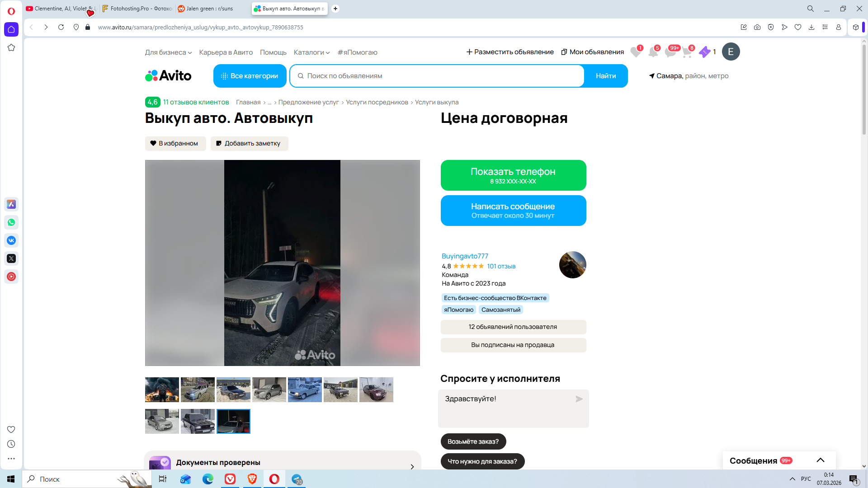Screen dimensions: 868x488
Task: Expand the 'Для бизнеса' dropdown
Action: (168, 52)
